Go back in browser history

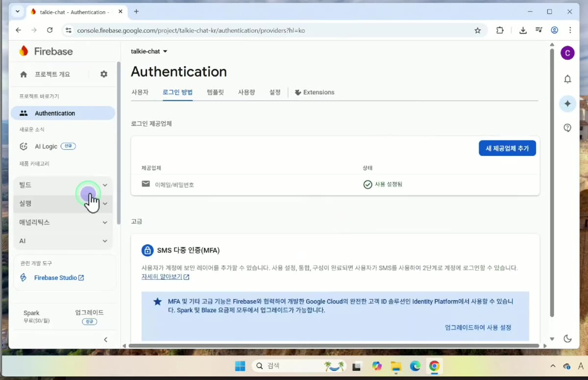18,30
